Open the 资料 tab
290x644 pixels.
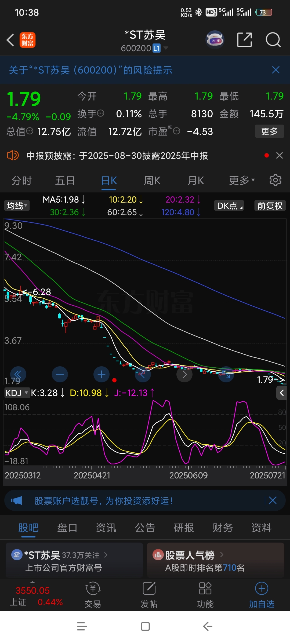pos(261,528)
